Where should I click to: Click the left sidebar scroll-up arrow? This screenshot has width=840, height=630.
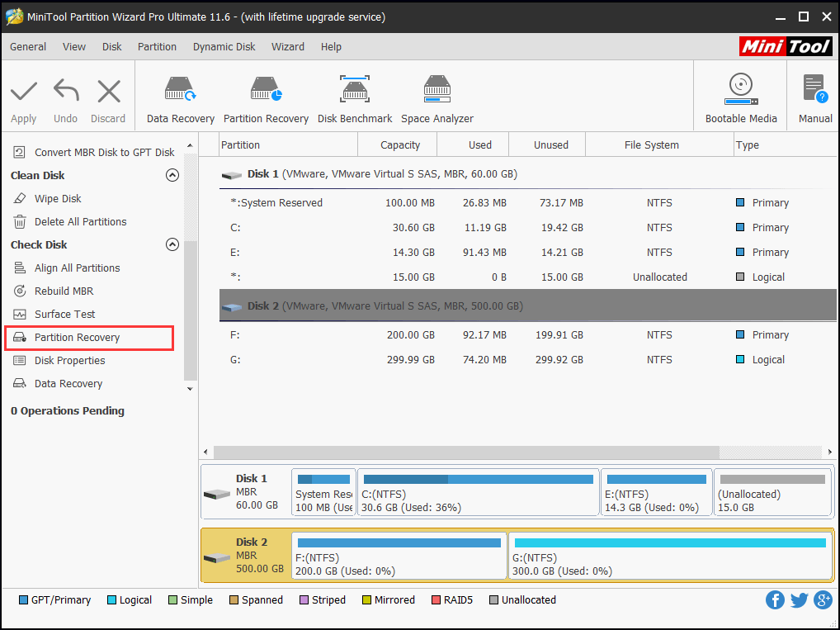(190, 145)
